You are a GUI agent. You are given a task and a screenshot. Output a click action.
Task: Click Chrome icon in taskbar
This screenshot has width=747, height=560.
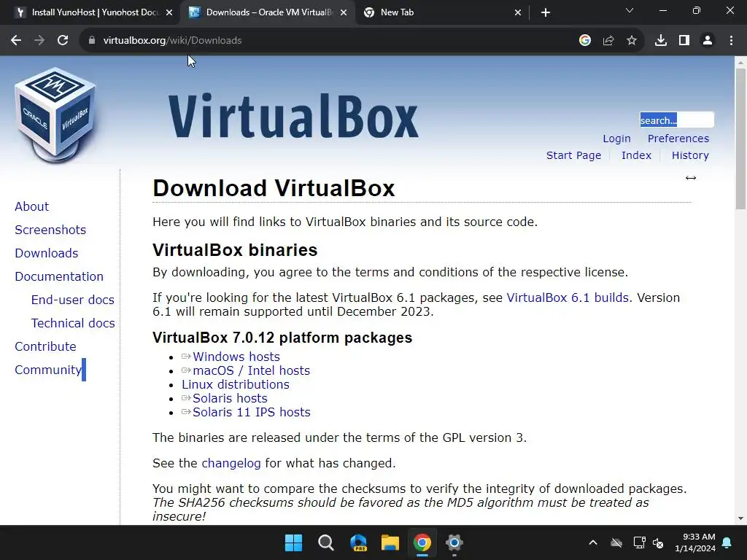[422, 542]
